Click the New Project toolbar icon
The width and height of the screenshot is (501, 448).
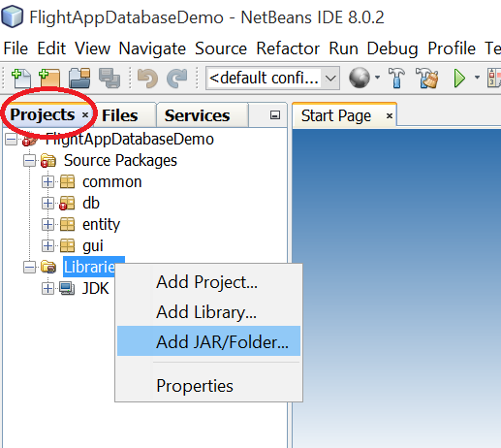(49, 78)
